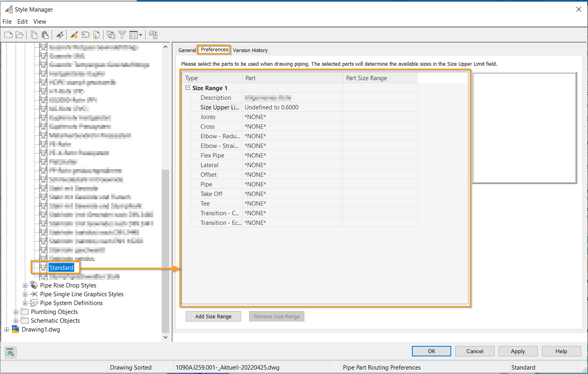The height and width of the screenshot is (374, 588).
Task: Activate the Purge Styles icon
Action: point(96,34)
